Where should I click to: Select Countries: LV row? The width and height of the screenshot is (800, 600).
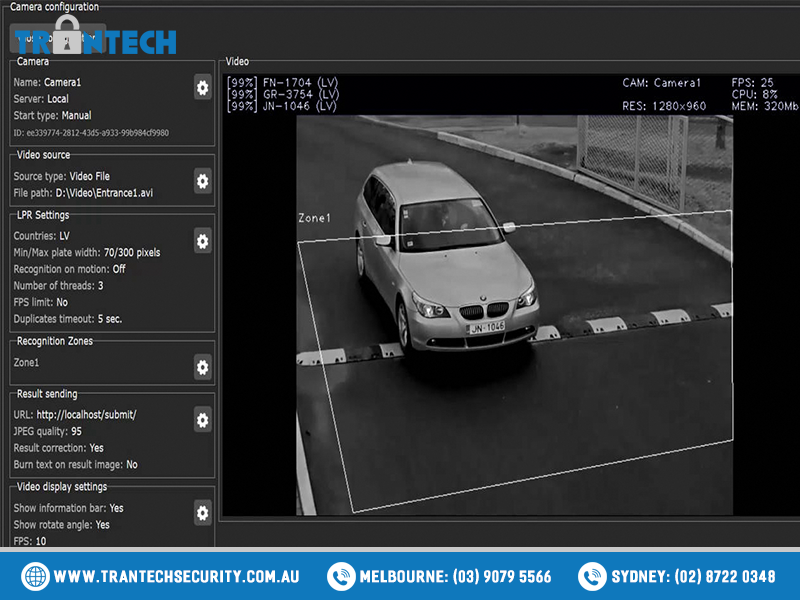(41, 236)
